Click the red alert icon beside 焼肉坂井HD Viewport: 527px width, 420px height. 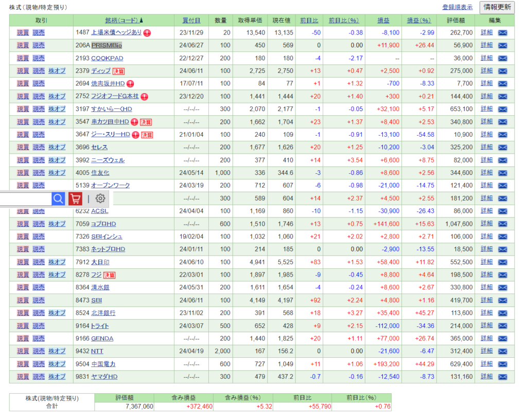pyautogui.click(x=130, y=84)
